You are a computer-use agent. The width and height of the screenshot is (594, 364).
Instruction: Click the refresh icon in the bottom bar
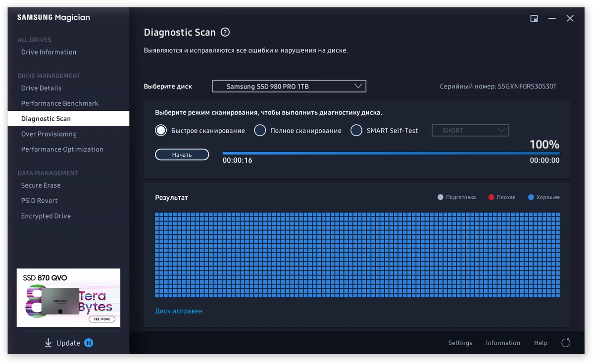[x=566, y=343]
